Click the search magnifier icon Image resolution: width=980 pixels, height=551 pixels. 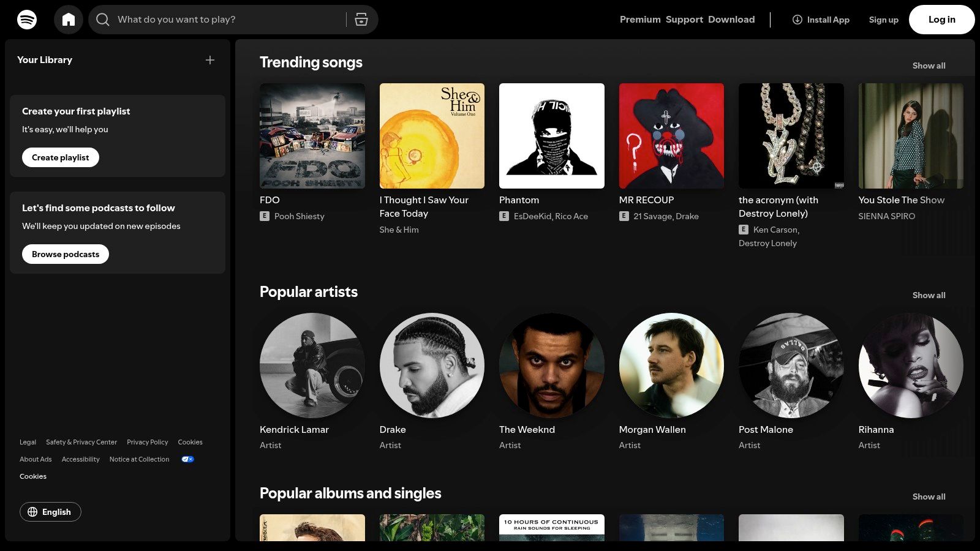(103, 19)
